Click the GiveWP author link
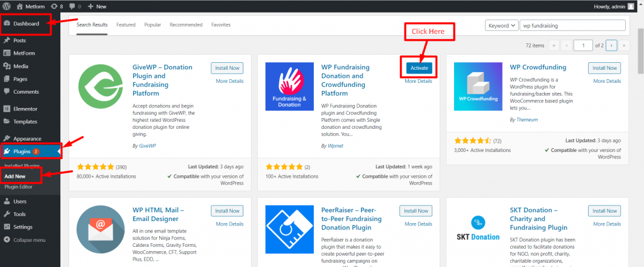 147,146
